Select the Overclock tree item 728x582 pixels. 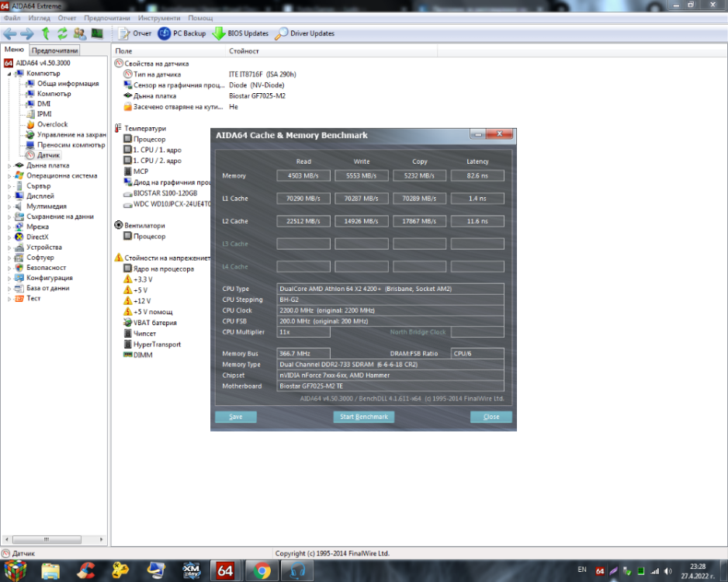click(52, 124)
